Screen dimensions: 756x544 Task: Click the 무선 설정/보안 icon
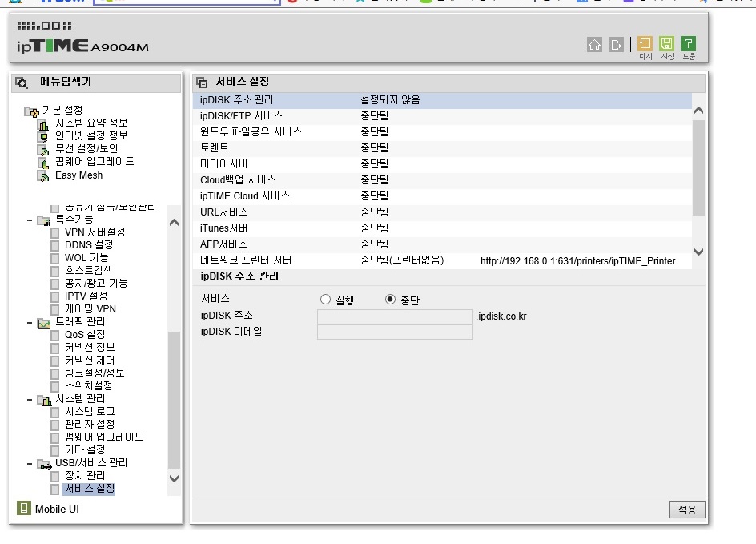click(x=43, y=150)
